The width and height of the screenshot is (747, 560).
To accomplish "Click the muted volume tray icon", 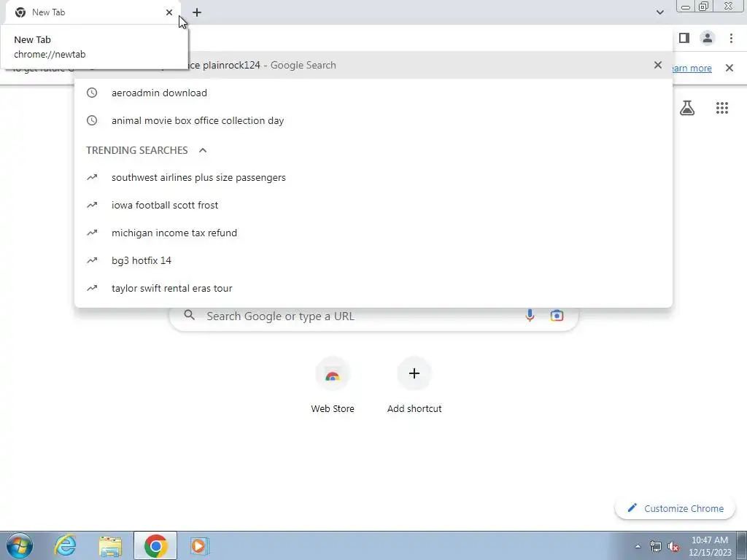I will [673, 546].
